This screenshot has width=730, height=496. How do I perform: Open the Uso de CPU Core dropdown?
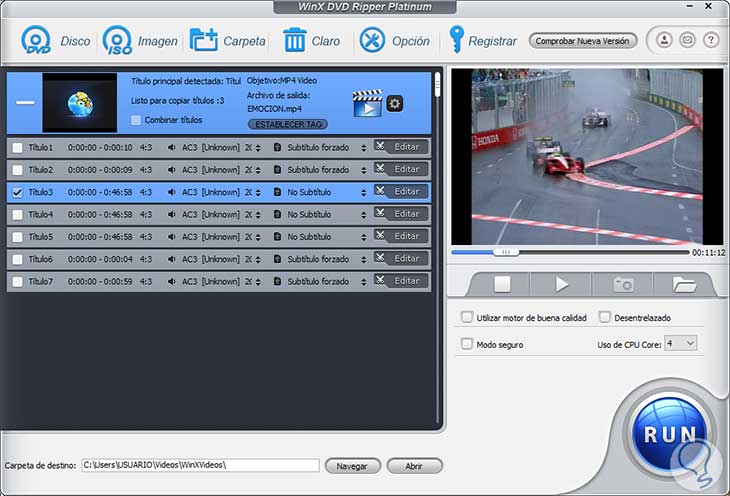point(681,344)
